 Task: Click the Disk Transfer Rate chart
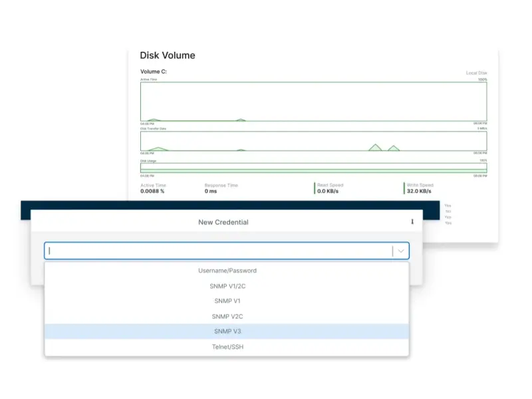313,141
